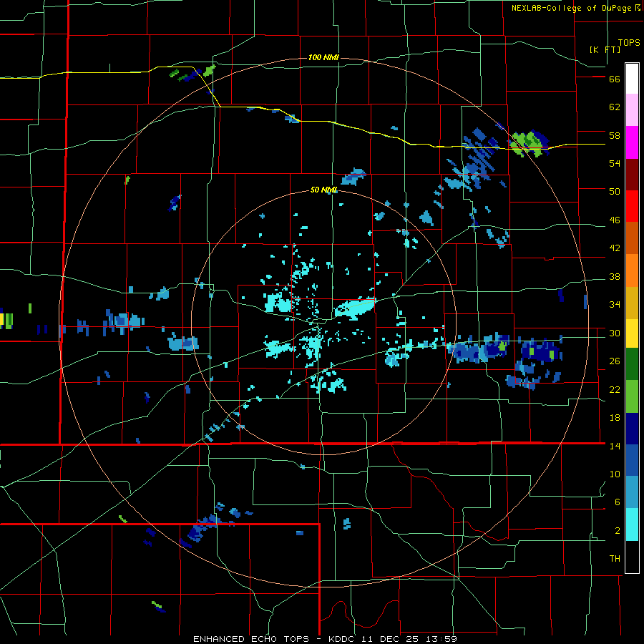Pick the yellow legend swatch
This screenshot has width=644, height=644.
point(632,333)
